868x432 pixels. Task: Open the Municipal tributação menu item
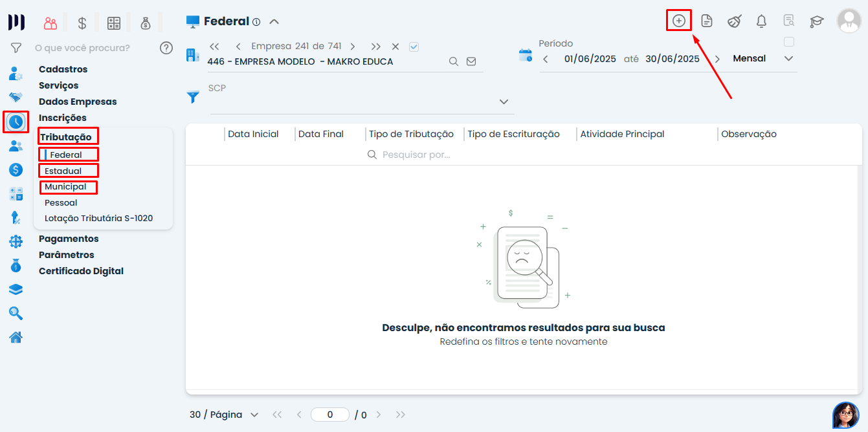pyautogui.click(x=65, y=187)
